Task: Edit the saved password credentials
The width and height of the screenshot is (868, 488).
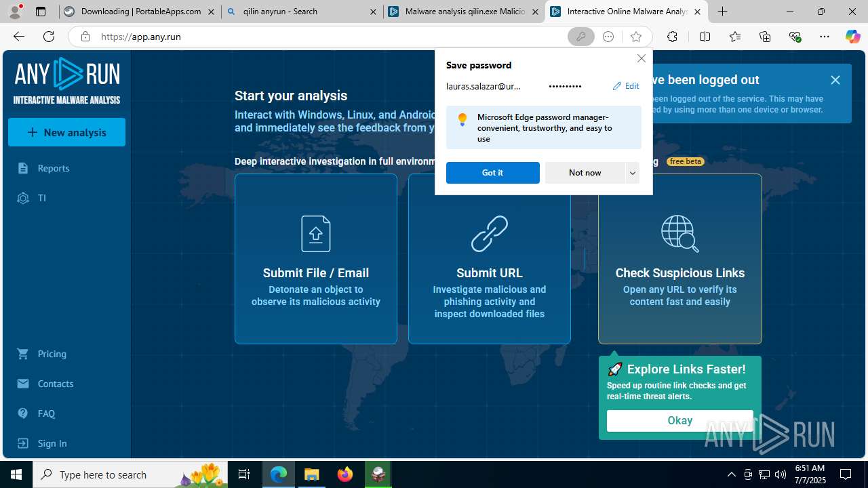Action: (x=625, y=86)
